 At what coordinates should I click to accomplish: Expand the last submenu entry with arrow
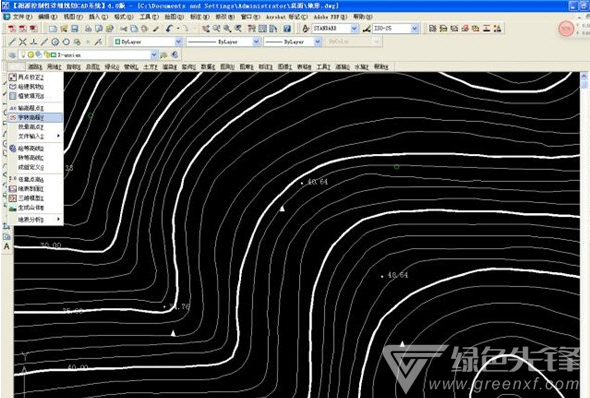click(x=36, y=219)
